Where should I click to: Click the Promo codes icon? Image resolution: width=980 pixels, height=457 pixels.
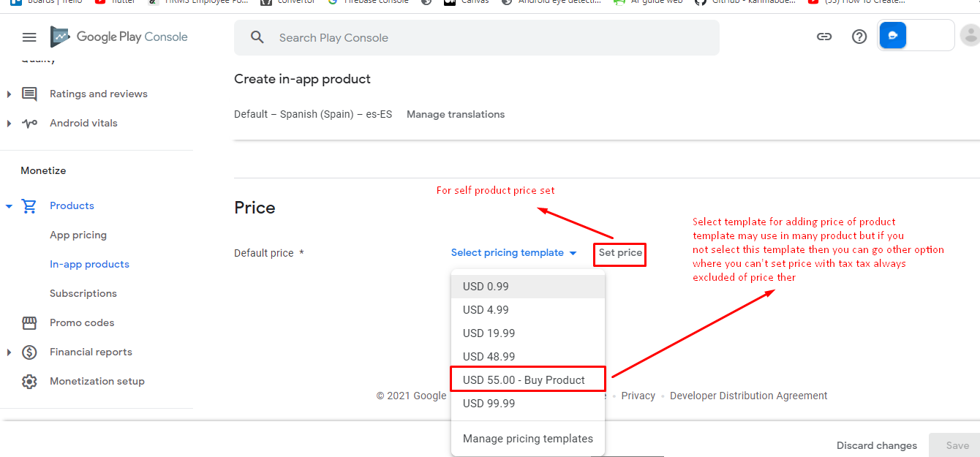coord(29,322)
